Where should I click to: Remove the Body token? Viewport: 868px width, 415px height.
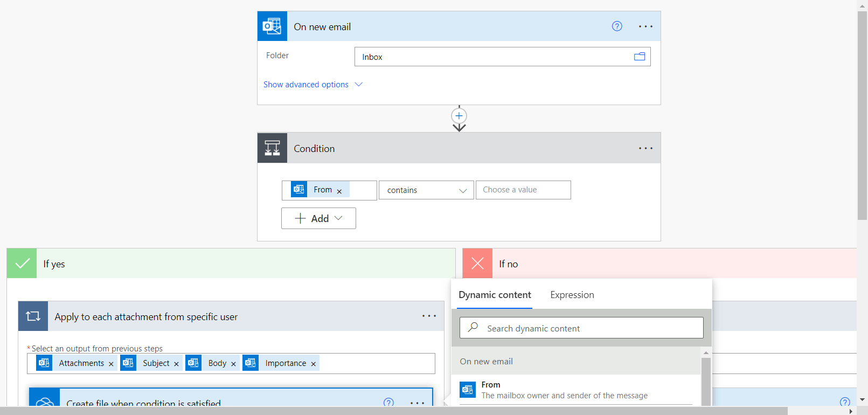coord(233,364)
